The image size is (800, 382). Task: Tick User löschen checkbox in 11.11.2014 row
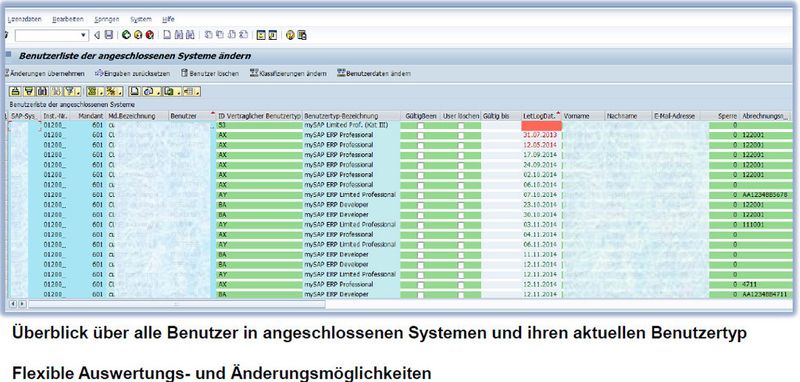coord(461,254)
